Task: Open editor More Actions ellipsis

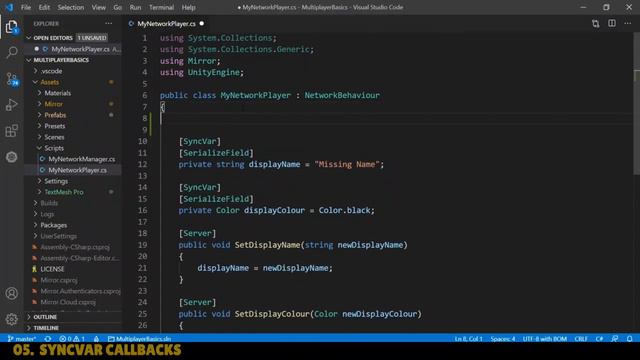Action: click(x=628, y=24)
